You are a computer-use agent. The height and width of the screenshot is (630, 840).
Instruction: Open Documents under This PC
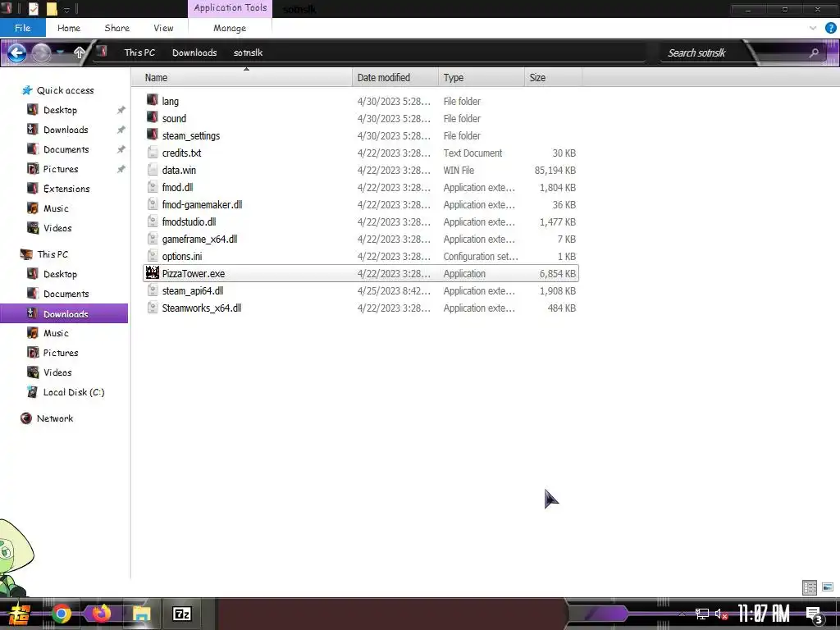(x=66, y=294)
